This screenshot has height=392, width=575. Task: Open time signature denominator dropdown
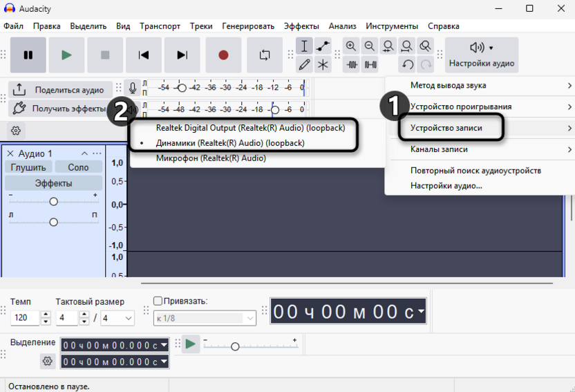click(x=117, y=318)
